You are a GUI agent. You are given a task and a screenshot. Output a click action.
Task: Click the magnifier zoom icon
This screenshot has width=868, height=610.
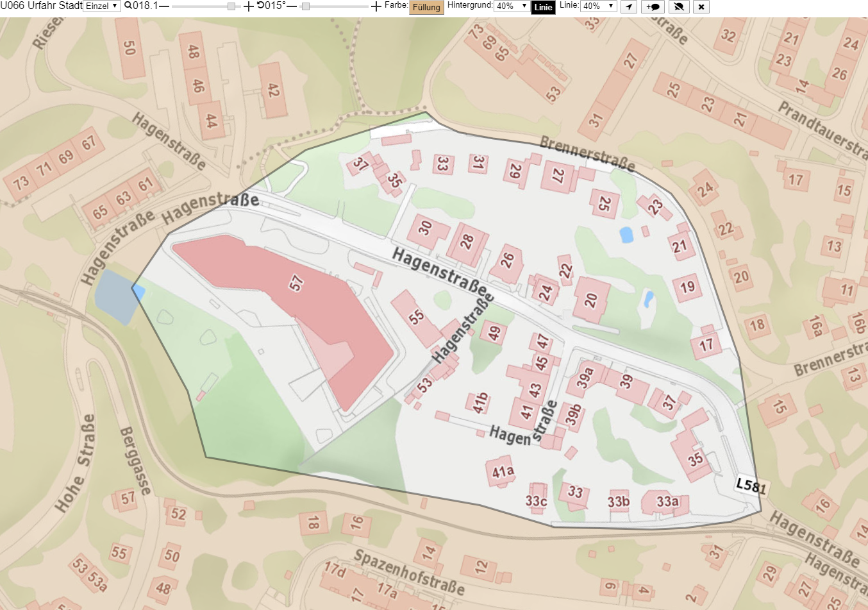[x=128, y=6]
